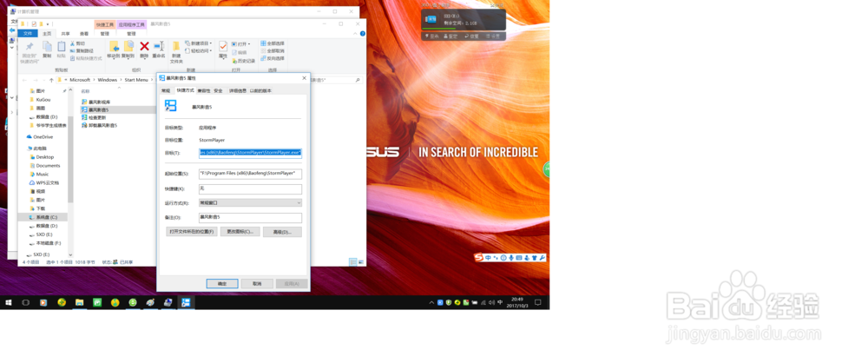Click Open File Location button
Image resolution: width=868 pixels, height=363 pixels.
point(191,232)
